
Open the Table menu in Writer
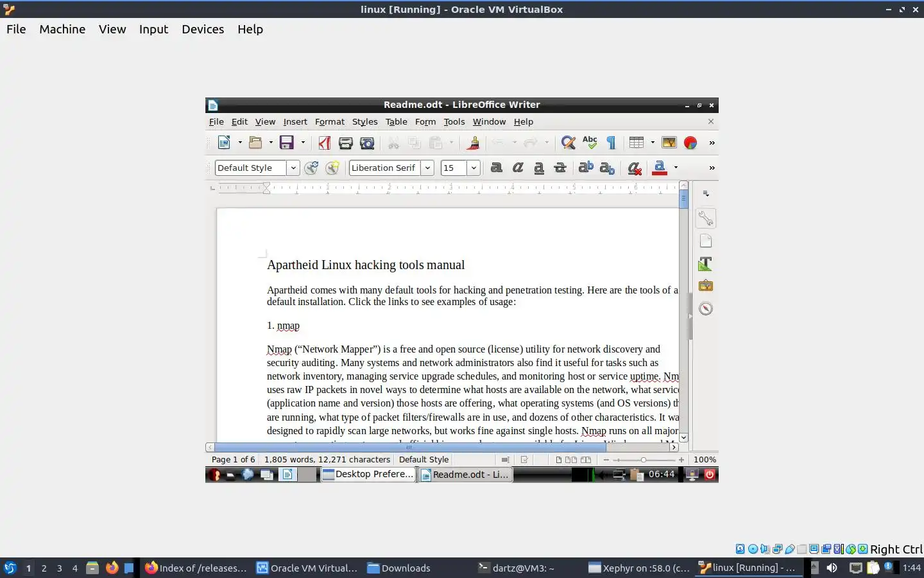pyautogui.click(x=397, y=121)
